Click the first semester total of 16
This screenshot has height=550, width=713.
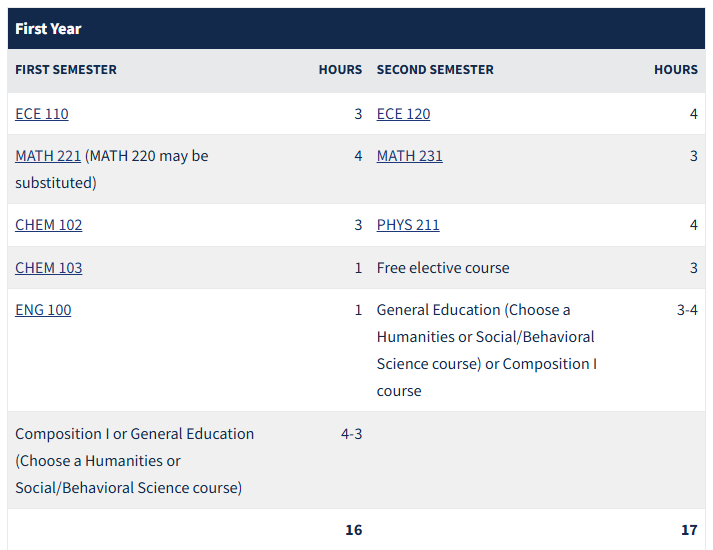(x=353, y=529)
